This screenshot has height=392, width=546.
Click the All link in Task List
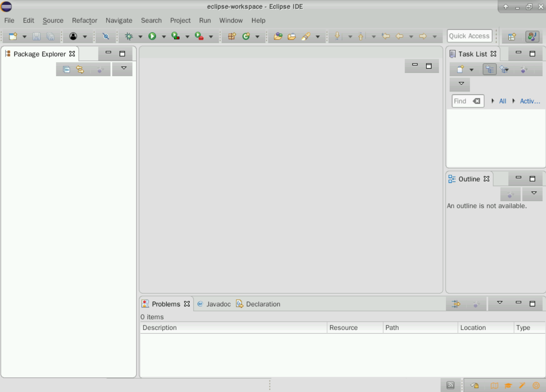pyautogui.click(x=503, y=101)
